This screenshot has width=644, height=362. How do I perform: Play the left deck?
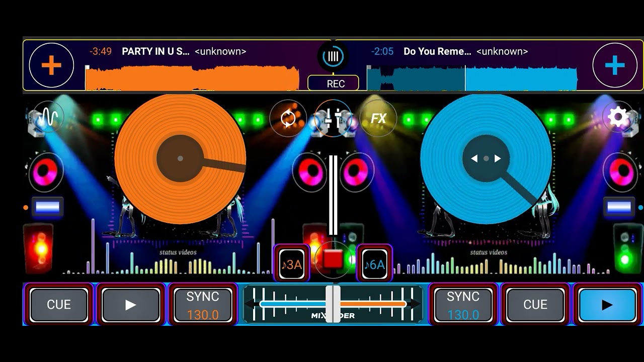point(131,305)
